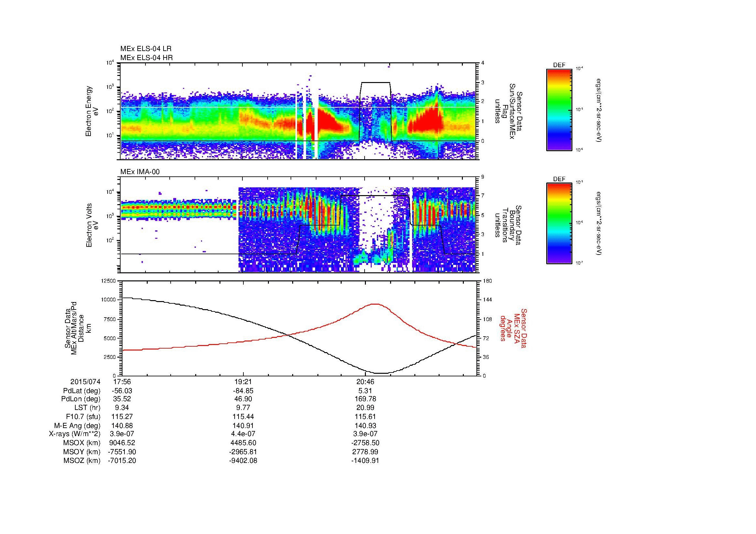Click the MSOX value '4485.60'
Image resolution: width=756 pixels, height=534 pixels.
pyautogui.click(x=243, y=443)
